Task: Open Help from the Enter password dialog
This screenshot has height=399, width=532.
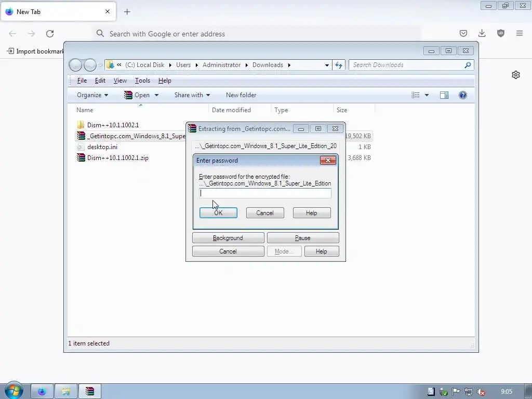Action: [x=312, y=212]
